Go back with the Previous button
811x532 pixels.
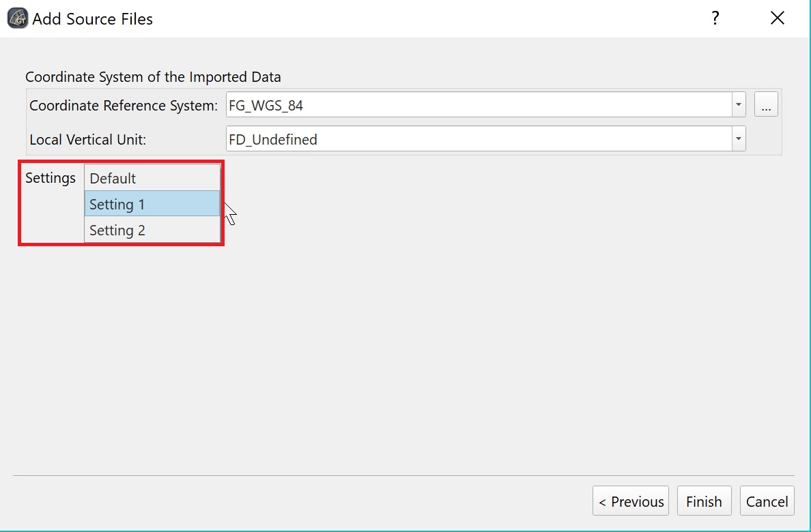pyautogui.click(x=631, y=501)
